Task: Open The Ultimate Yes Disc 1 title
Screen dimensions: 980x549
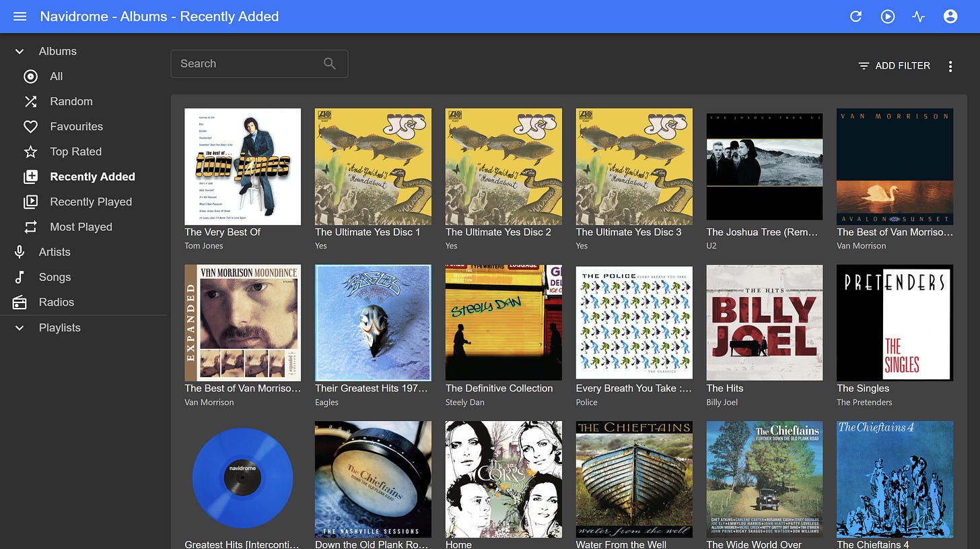Action: 367,232
